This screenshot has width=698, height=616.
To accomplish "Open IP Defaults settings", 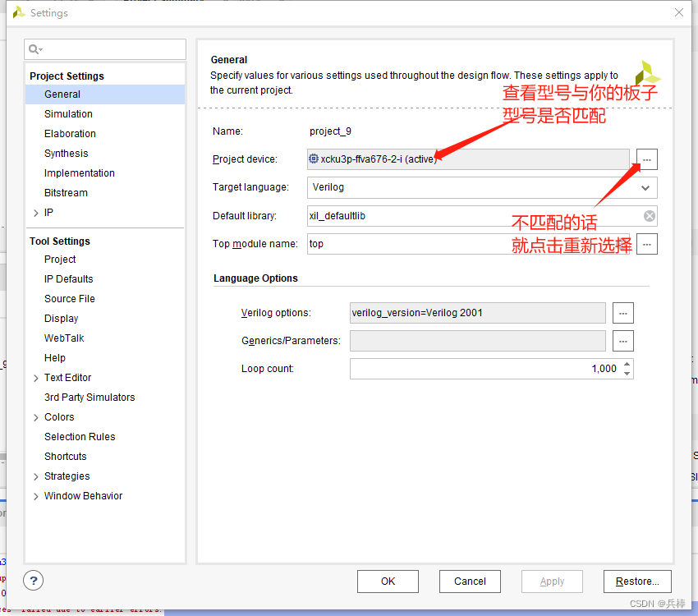I will (68, 279).
